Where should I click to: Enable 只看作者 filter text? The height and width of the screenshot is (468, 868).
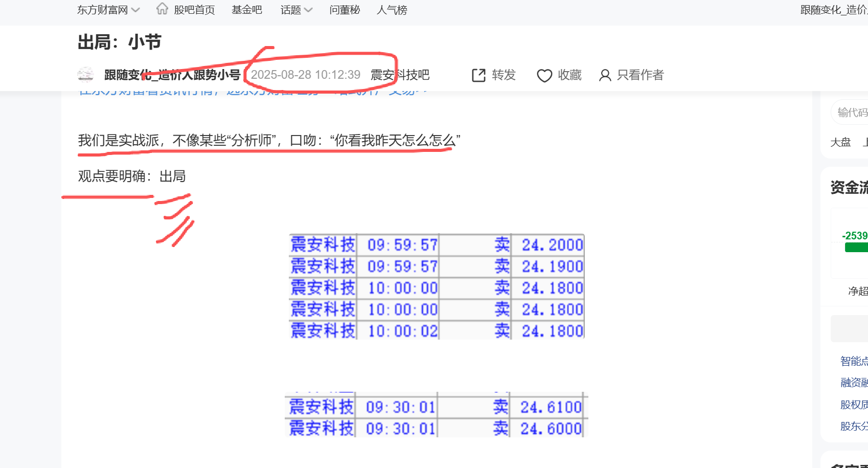[x=640, y=75]
